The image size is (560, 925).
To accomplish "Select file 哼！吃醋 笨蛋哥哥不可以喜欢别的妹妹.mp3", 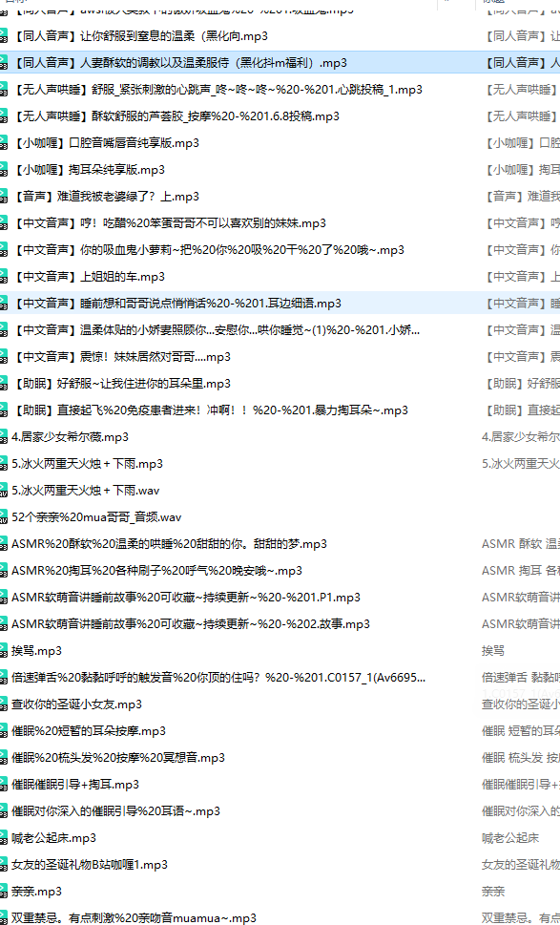I will click(x=169, y=223).
